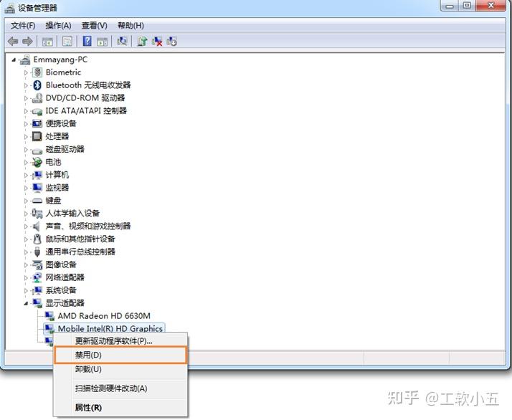Click the Biometric fingerprint icon
The height and width of the screenshot is (420, 512).
click(37, 72)
